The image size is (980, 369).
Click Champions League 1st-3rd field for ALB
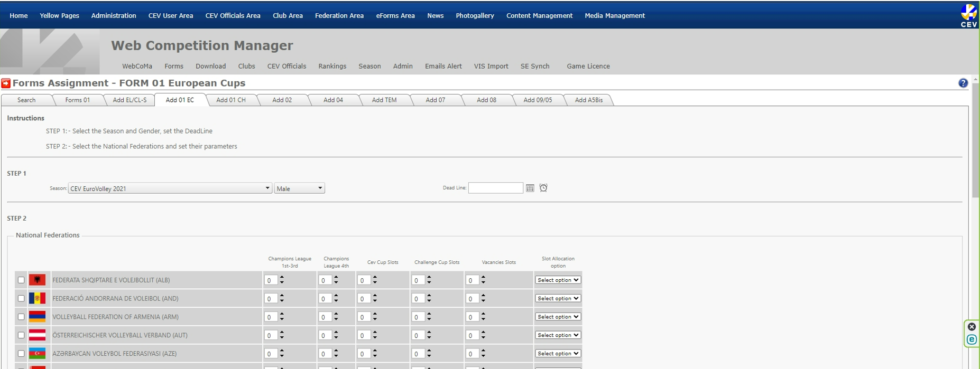(271, 280)
